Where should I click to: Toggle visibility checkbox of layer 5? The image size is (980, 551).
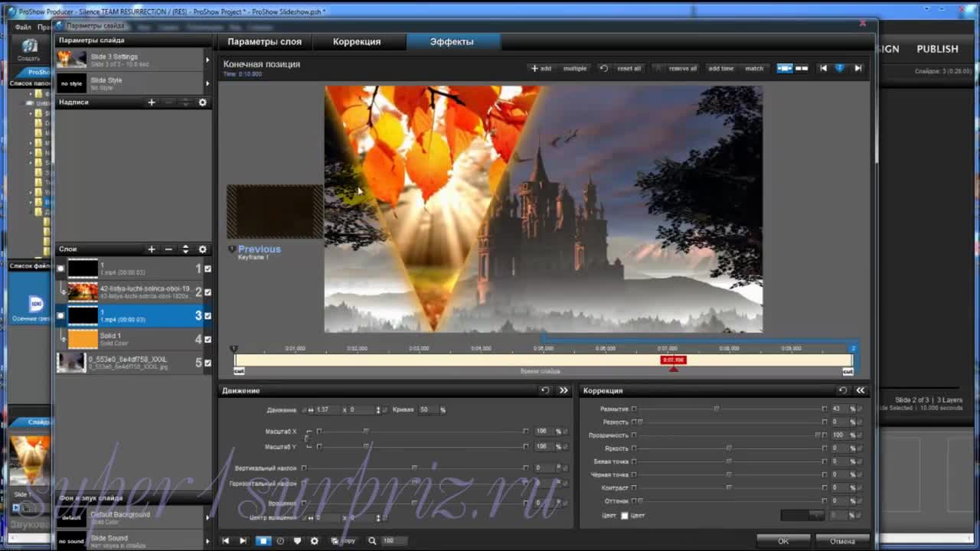(207, 363)
